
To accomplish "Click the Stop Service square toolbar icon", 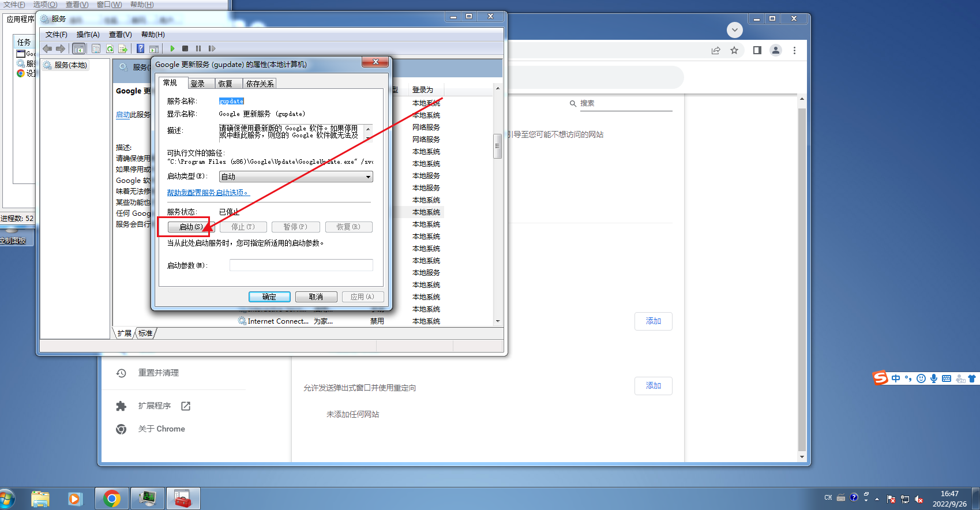I will coord(185,48).
